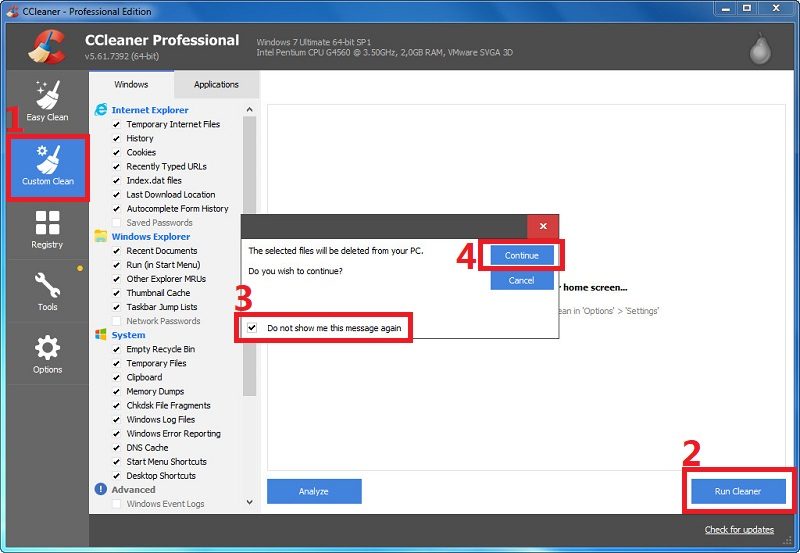Toggle Memory Dumps checkbox
Viewport: 800px width, 553px height.
point(116,391)
